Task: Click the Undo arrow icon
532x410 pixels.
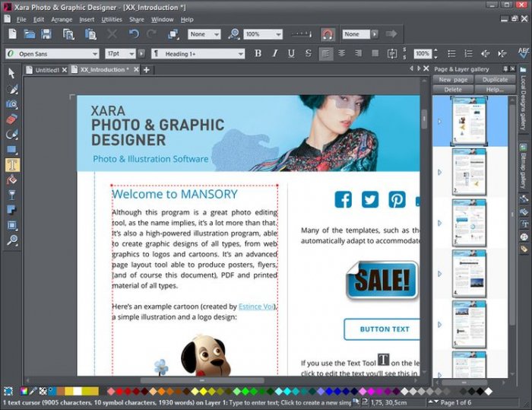Action: point(134,34)
